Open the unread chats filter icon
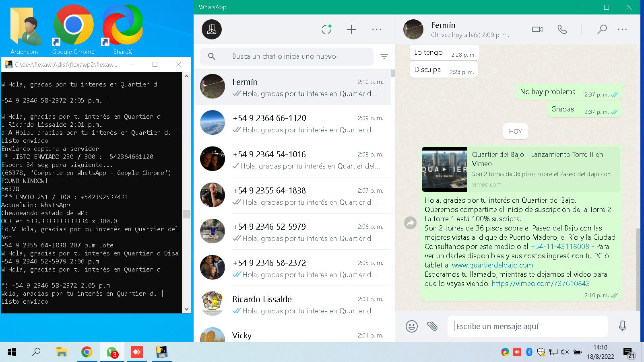 tap(384, 57)
